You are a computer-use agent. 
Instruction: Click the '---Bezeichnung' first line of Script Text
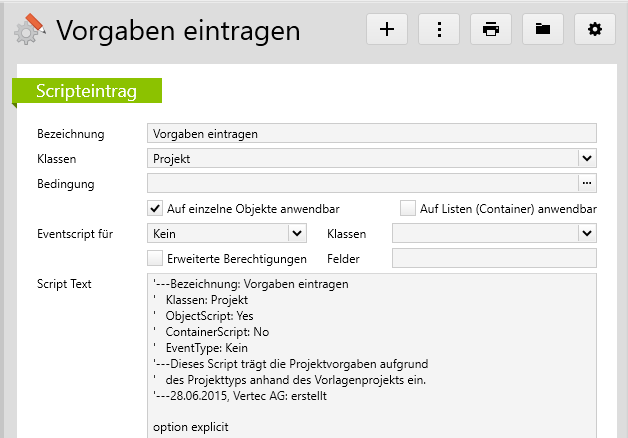point(250,284)
